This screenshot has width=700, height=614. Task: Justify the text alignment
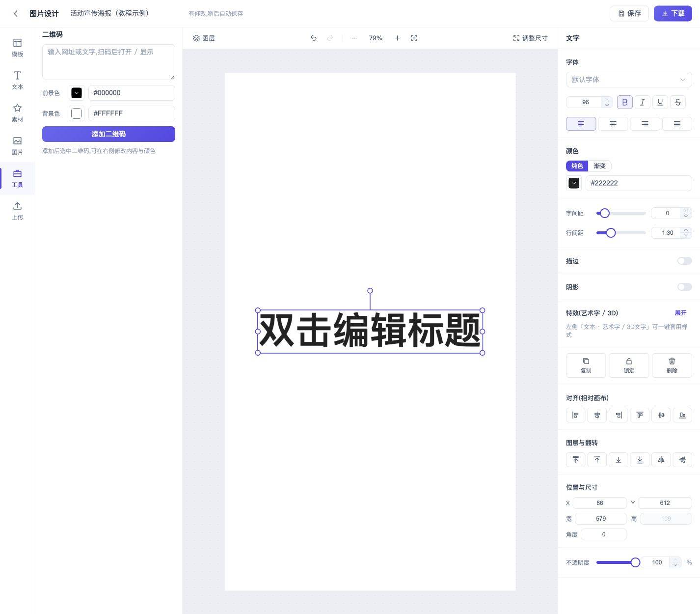click(x=677, y=124)
